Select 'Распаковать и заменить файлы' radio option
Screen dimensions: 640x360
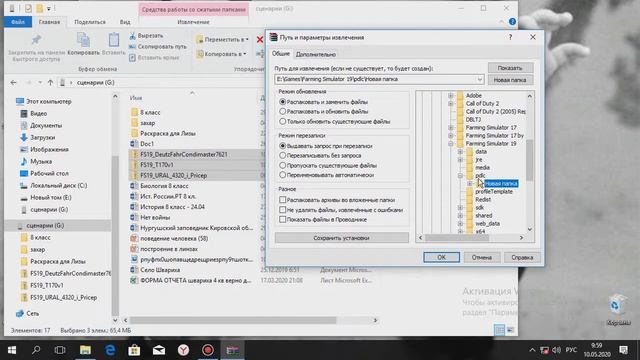coord(282,102)
